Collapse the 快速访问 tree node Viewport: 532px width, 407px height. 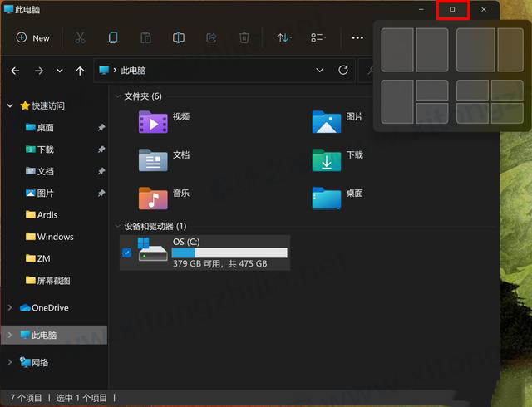point(10,105)
